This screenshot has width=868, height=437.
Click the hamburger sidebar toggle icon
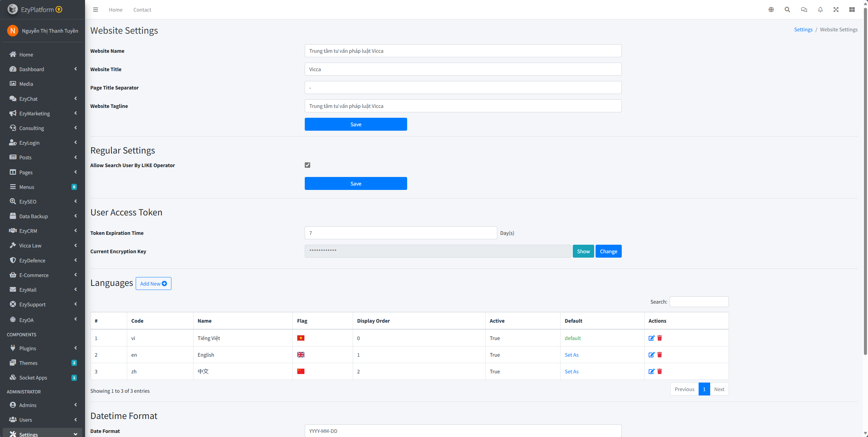tap(96, 10)
